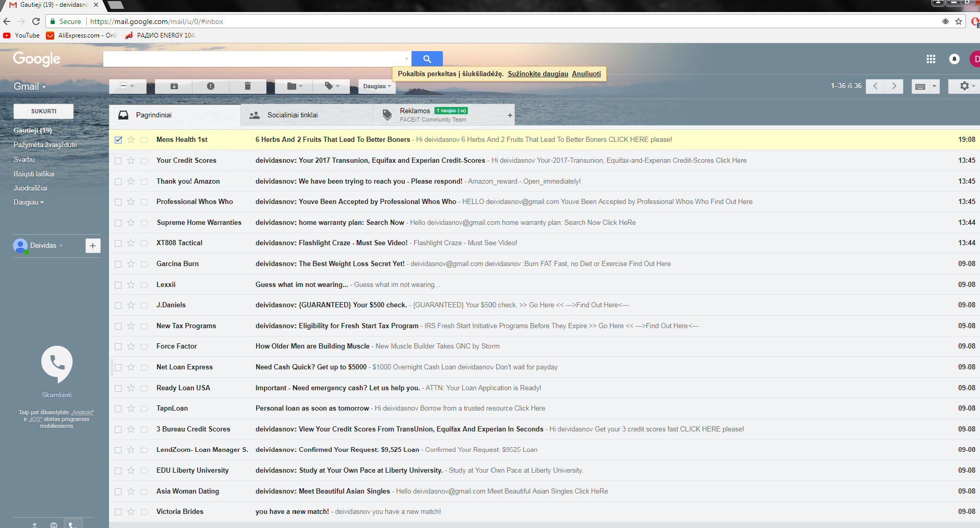
Task: Click the blue search button
Action: tap(427, 59)
